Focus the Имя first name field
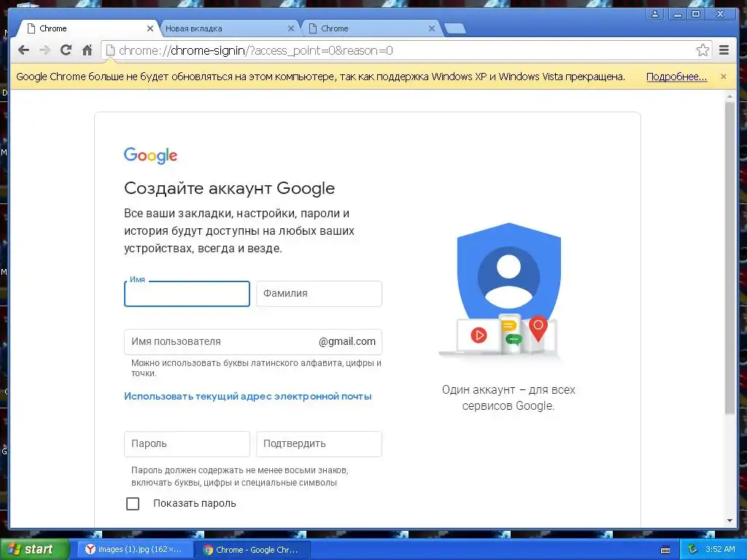747x560 pixels. (x=187, y=293)
